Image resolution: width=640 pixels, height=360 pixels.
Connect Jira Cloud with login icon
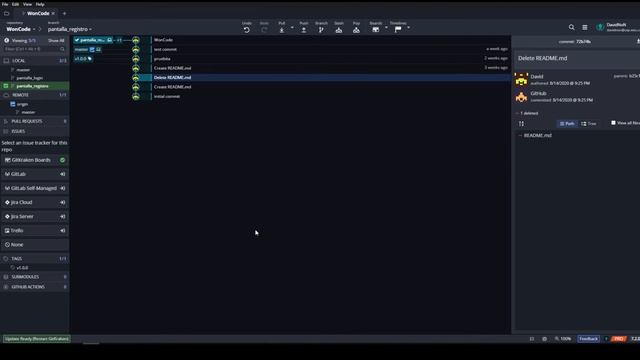click(x=62, y=202)
